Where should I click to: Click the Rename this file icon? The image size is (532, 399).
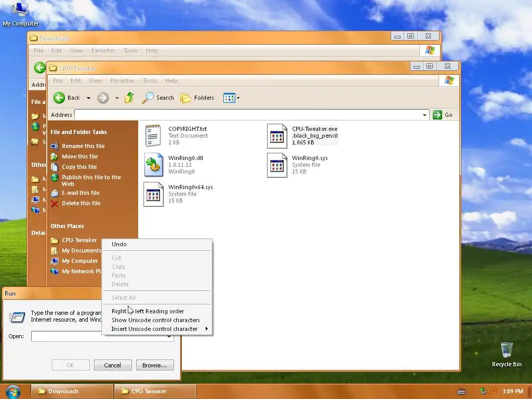coord(54,146)
